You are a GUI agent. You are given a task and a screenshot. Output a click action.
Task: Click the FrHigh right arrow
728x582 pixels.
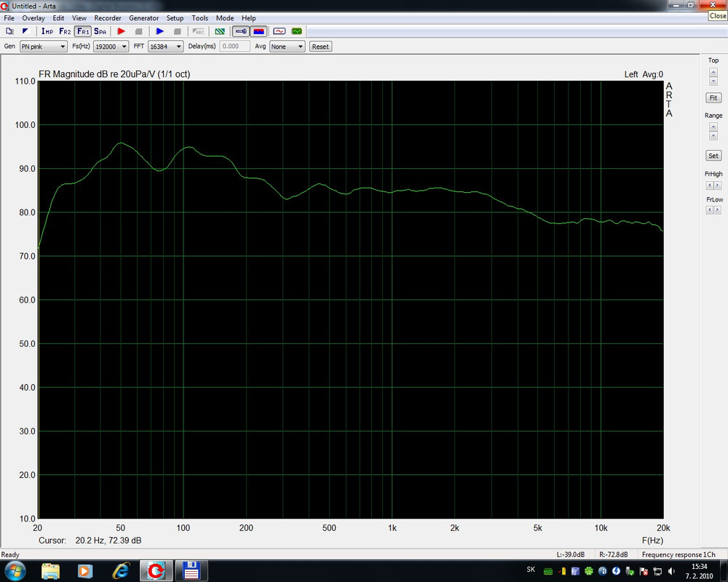coord(718,186)
